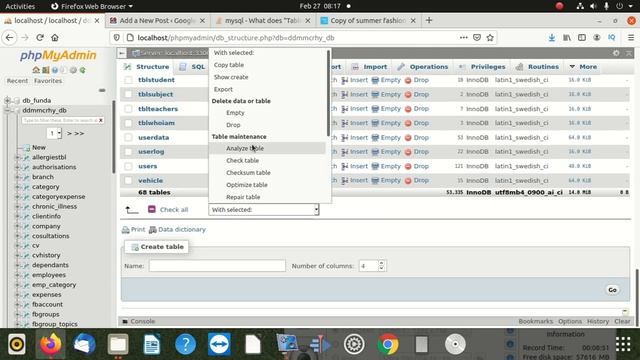Viewport: 640px width, 360px height.
Task: Open LibreOffice Writer from the dock
Action: click(152, 344)
